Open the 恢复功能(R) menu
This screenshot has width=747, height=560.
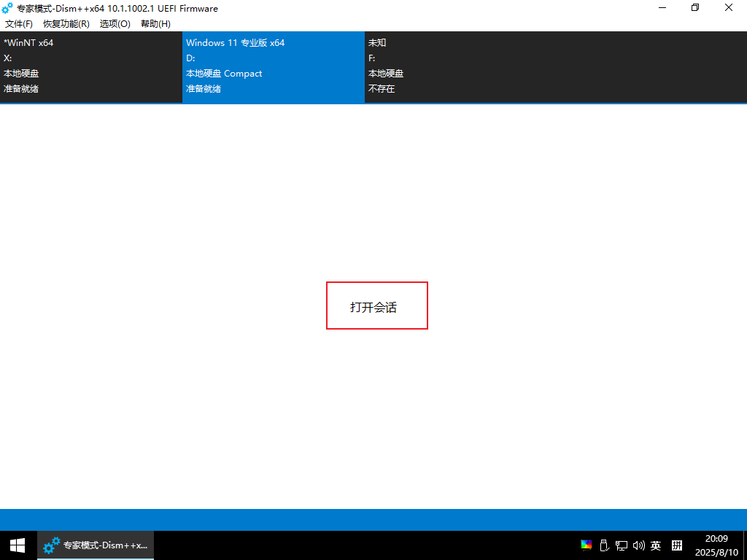66,24
